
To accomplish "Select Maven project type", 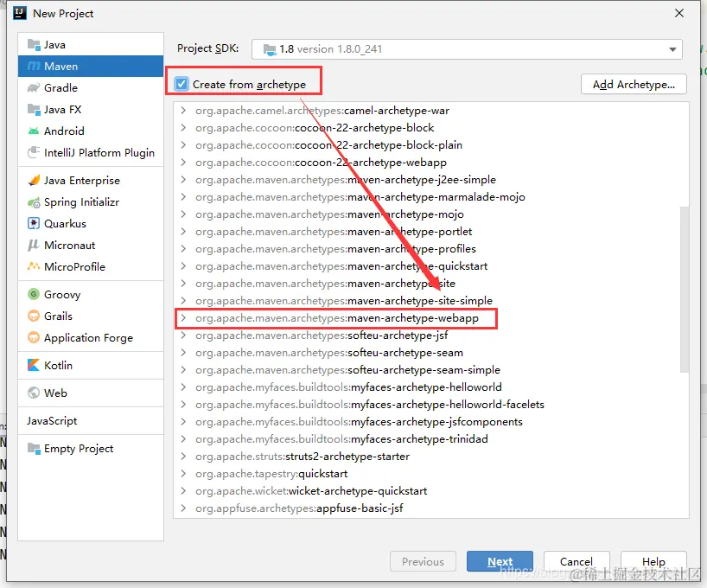I will 91,67.
